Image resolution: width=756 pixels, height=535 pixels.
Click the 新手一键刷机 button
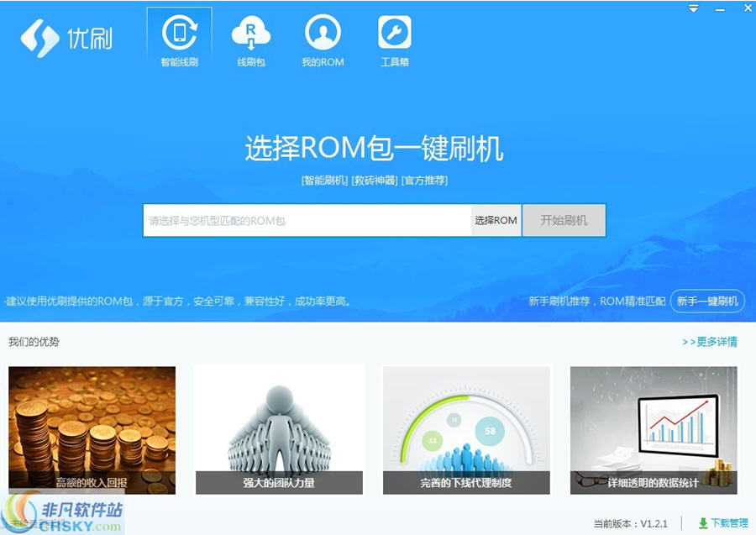pyautogui.click(x=707, y=302)
